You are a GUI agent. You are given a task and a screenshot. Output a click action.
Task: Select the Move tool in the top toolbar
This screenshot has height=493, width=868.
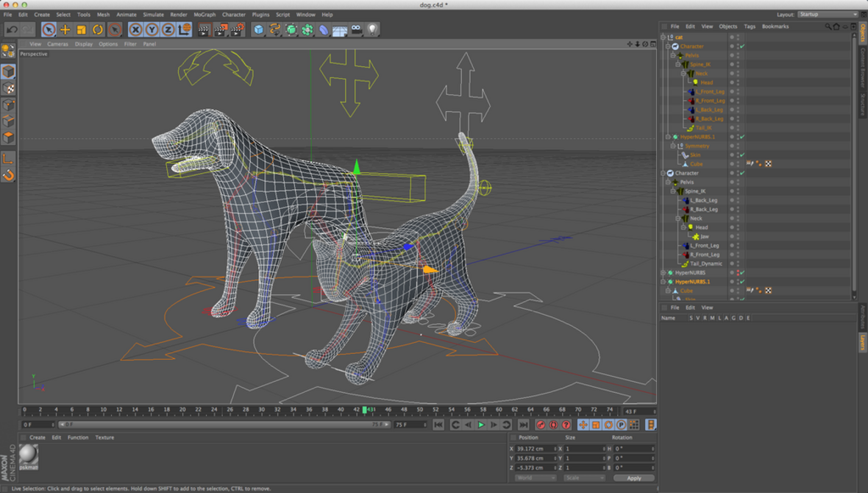[x=65, y=29]
